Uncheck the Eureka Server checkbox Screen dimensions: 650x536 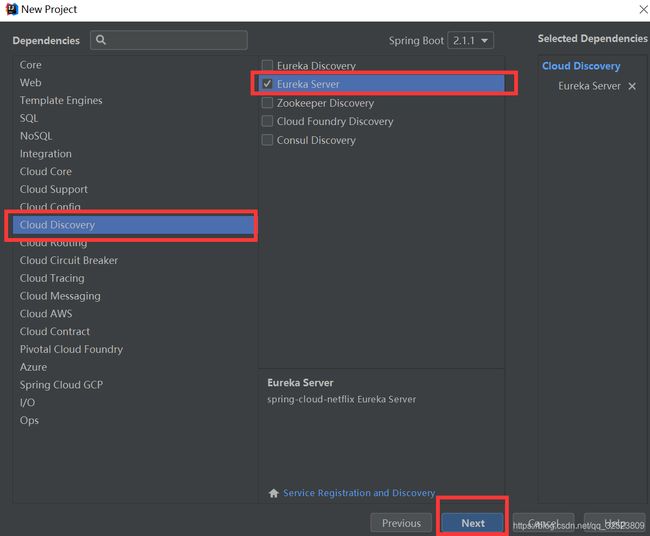tap(267, 84)
